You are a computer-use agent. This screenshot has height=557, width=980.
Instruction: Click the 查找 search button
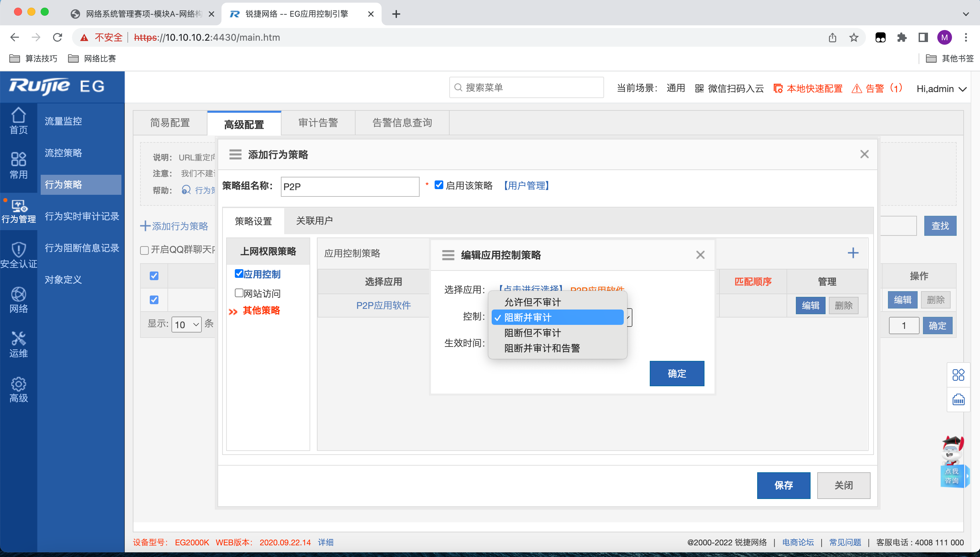[940, 226]
